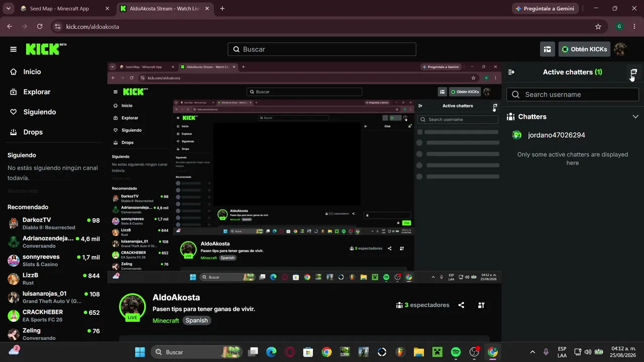The height and width of the screenshot is (362, 644).
Task: Show hidden system tray icons
Action: [532, 352]
